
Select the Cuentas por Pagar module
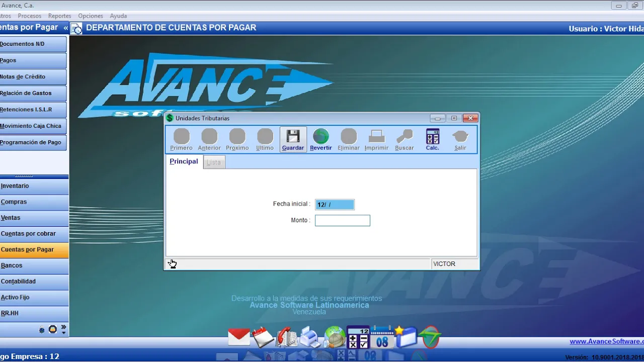click(34, 250)
